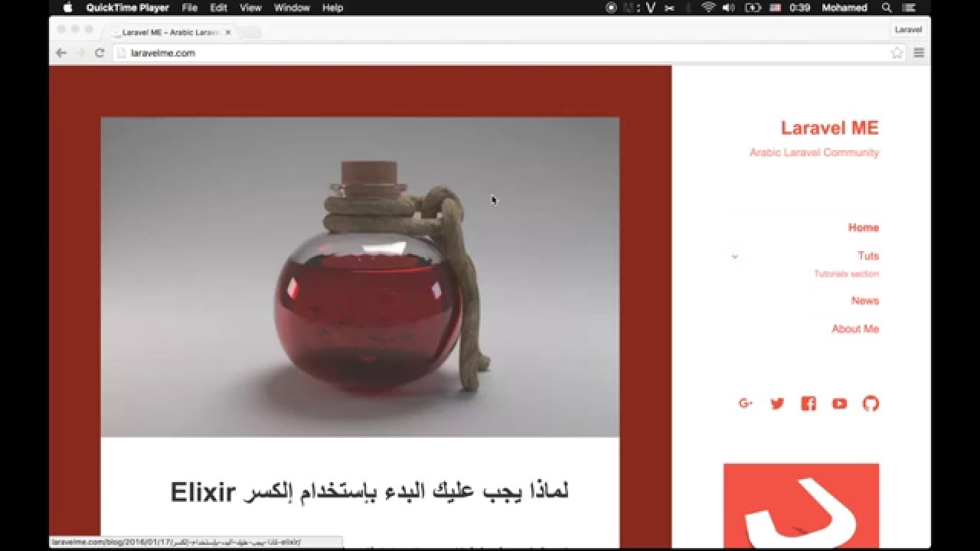Visit the Facebook page icon
Image resolution: width=980 pixels, height=551 pixels.
[808, 403]
